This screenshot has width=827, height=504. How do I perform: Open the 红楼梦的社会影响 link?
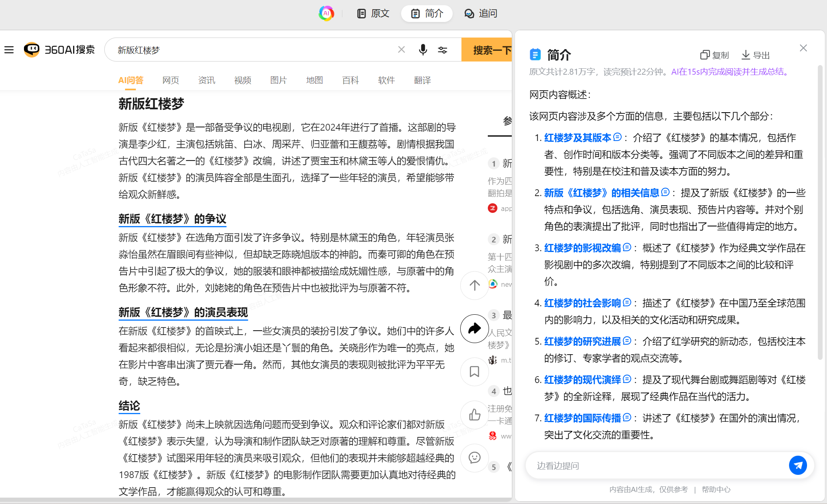[582, 303]
